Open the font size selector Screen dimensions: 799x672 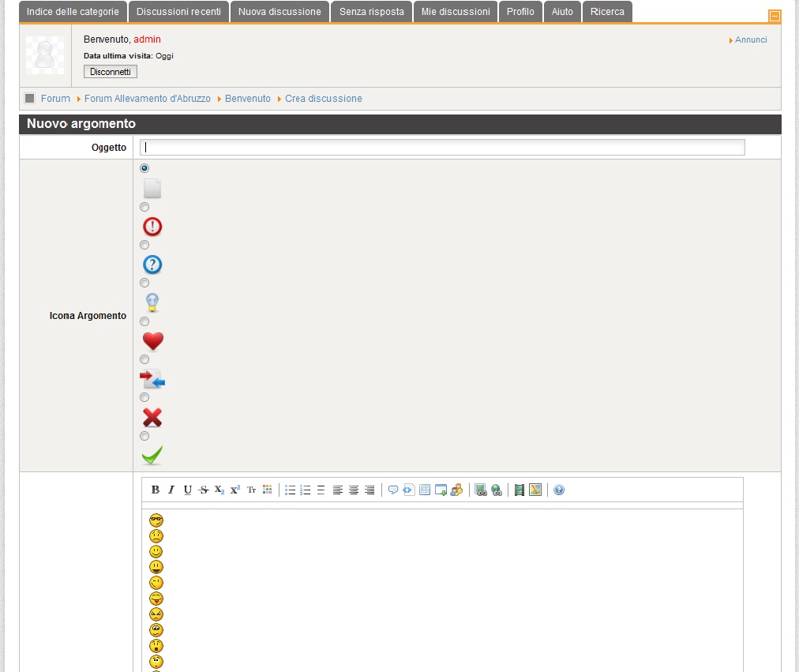(x=251, y=490)
